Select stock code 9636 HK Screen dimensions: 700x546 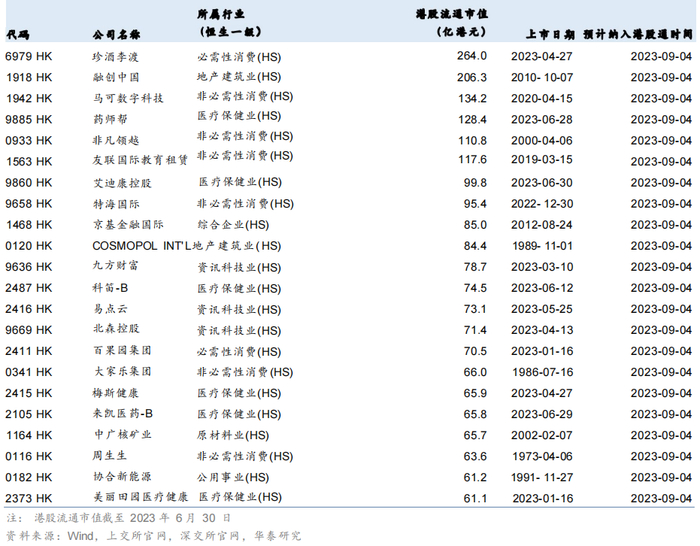click(29, 267)
